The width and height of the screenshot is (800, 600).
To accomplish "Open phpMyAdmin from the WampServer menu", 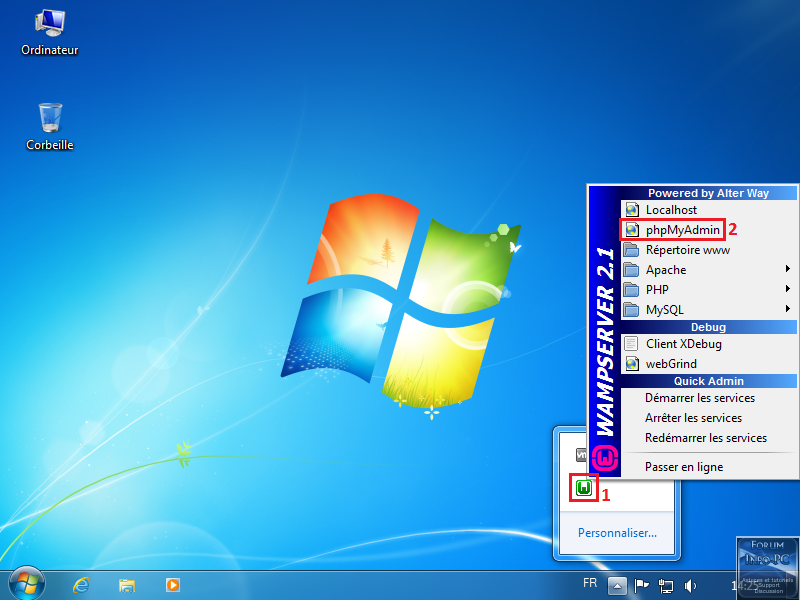I will pyautogui.click(x=709, y=230).
